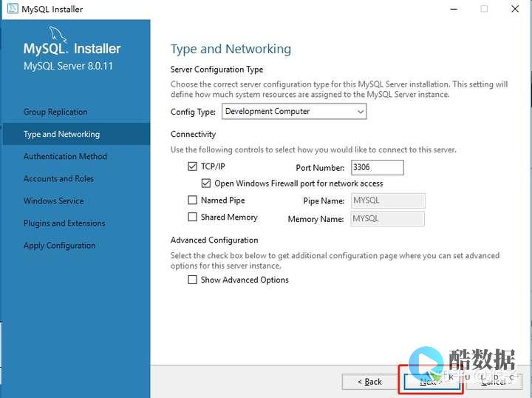Click the Type and Networking heading
The image size is (532, 398).
click(x=231, y=50)
